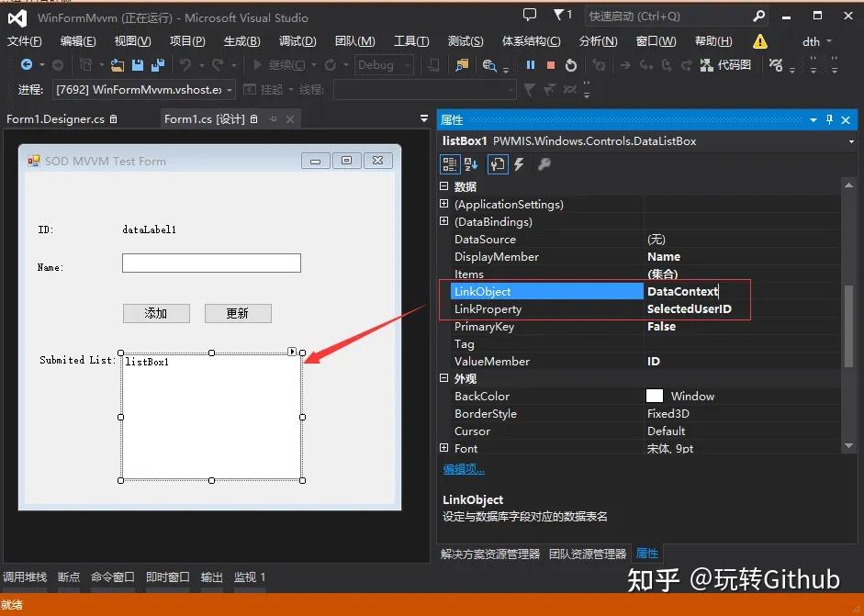Image resolution: width=864 pixels, height=616 pixels.
Task: Open the 编辑(E) menu
Action: point(78,41)
